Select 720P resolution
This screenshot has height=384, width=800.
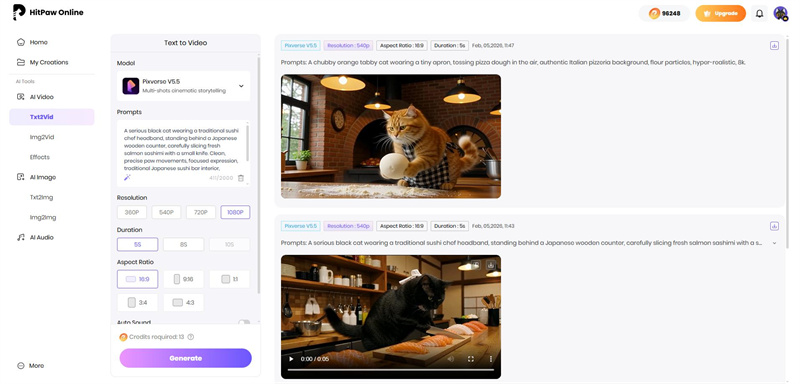click(x=201, y=212)
